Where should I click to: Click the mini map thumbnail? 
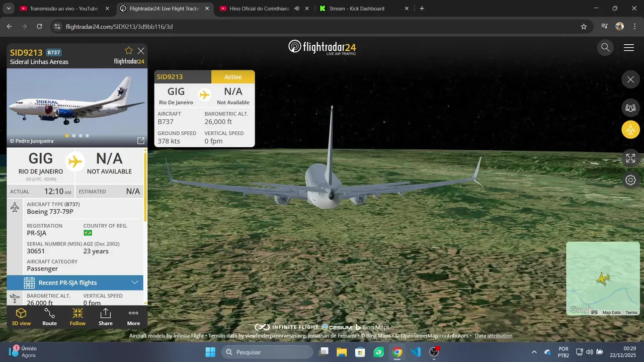coord(603,279)
